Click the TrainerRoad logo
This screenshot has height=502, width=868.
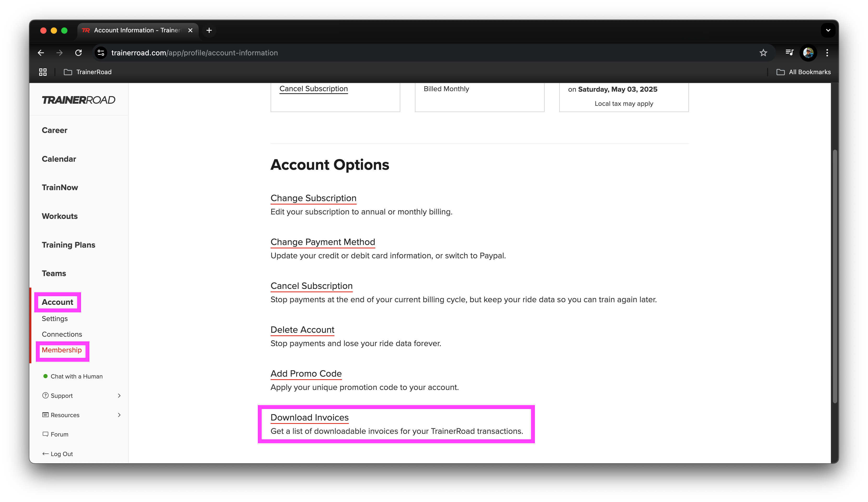pyautogui.click(x=78, y=100)
